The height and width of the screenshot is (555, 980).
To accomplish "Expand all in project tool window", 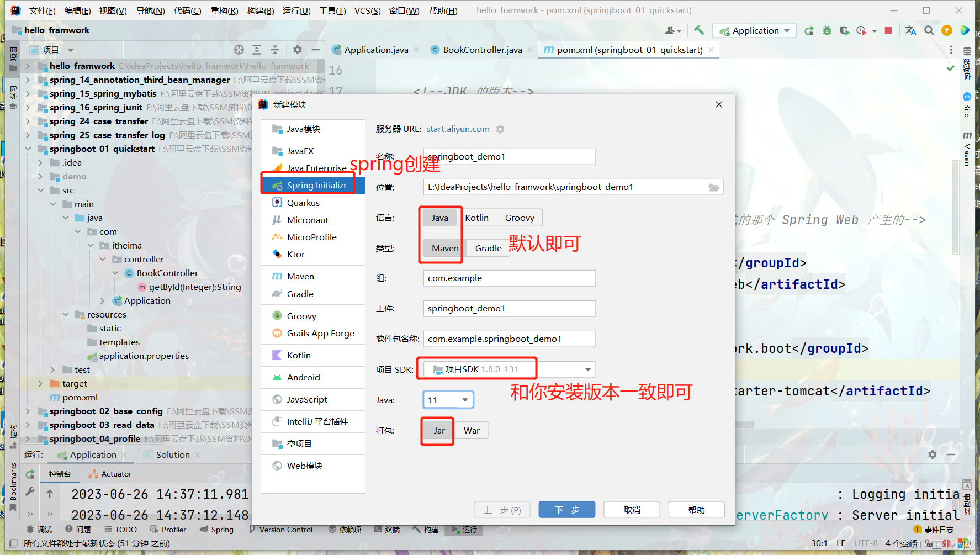I will (x=257, y=50).
